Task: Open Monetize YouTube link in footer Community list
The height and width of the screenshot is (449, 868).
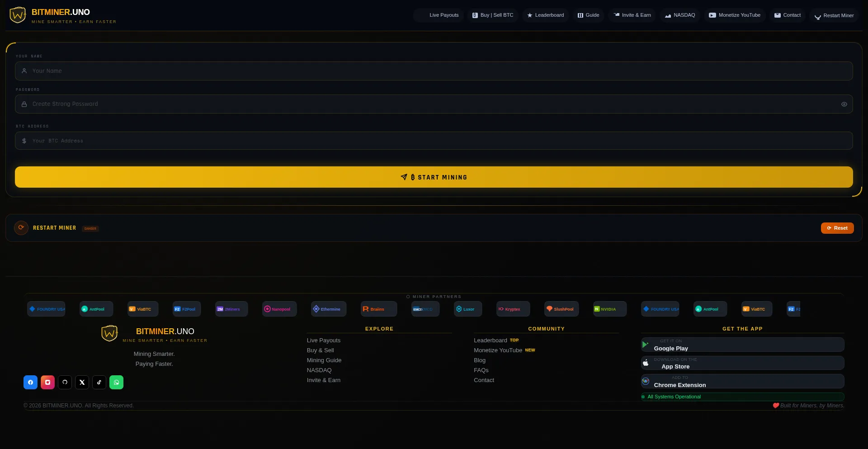Action: click(x=498, y=350)
